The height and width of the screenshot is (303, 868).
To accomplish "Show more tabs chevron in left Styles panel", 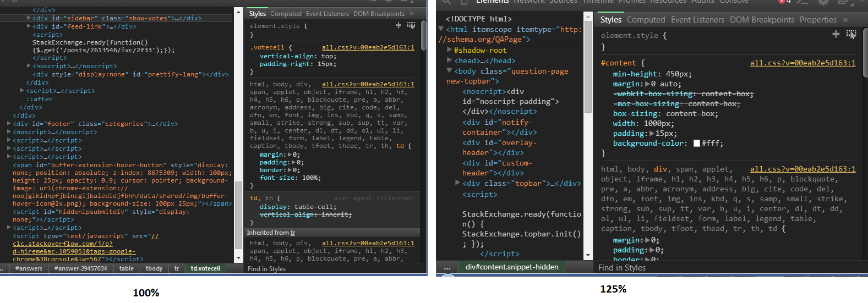I will tap(412, 14).
